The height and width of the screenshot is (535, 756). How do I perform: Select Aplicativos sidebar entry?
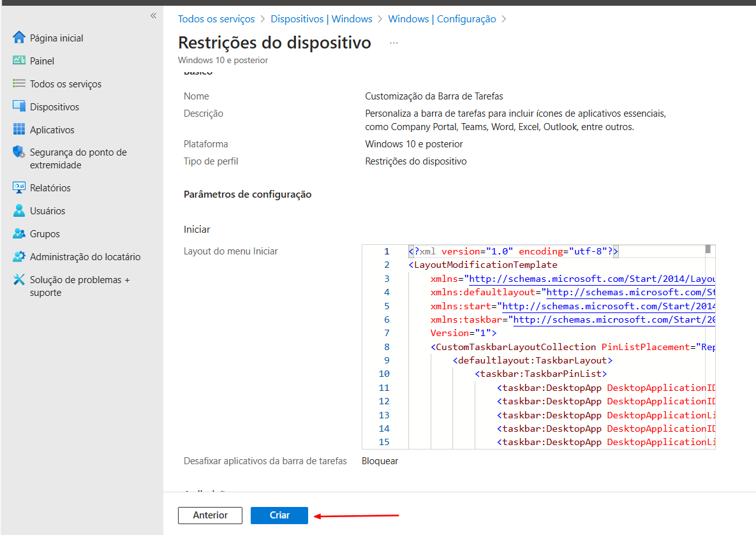pos(52,130)
